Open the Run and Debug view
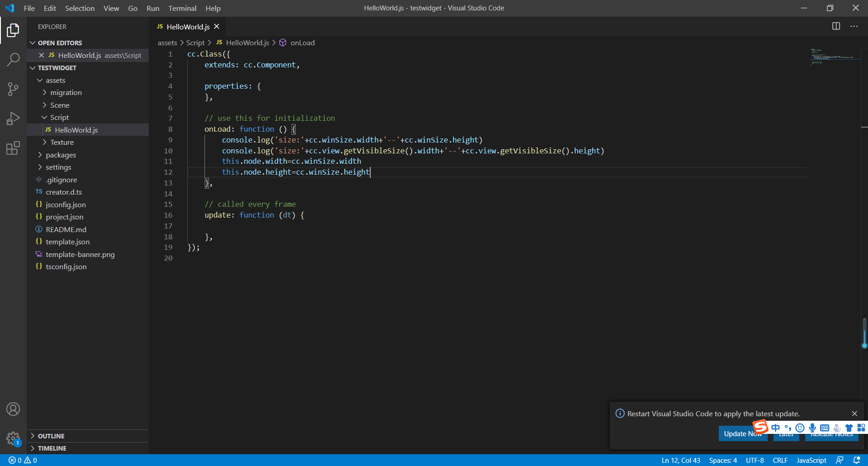Image resolution: width=868 pixels, height=466 pixels. [13, 119]
